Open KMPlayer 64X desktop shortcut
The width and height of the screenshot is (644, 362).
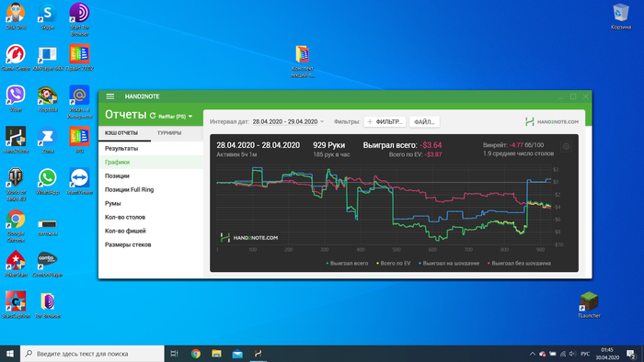(47, 57)
